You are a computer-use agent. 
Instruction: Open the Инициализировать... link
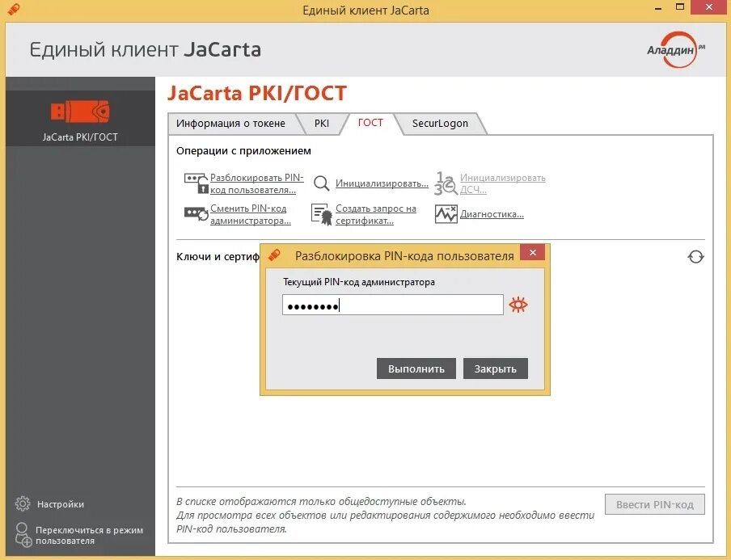coord(382,183)
